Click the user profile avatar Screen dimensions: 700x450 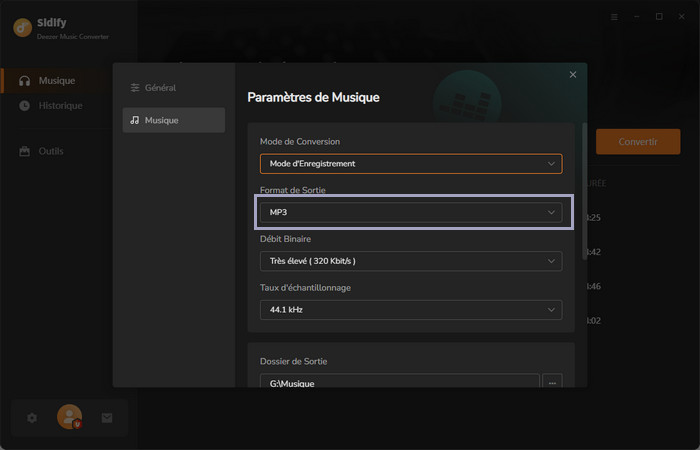[x=69, y=417]
